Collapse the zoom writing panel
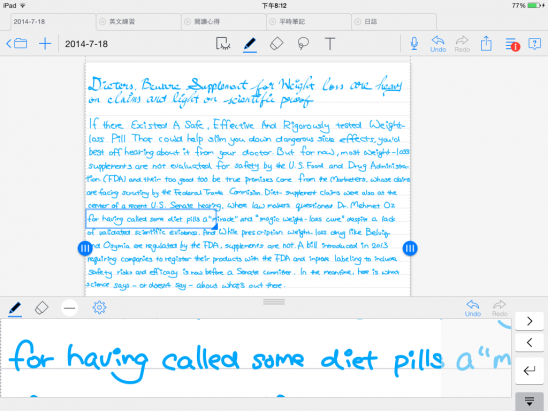Image resolution: width=548 pixels, height=411 pixels. (529, 401)
